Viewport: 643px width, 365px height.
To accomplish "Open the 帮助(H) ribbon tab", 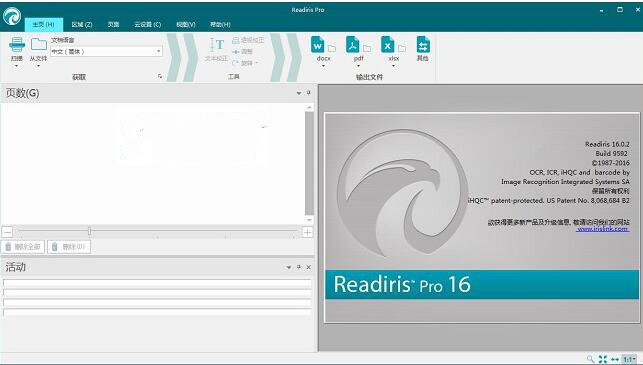I will pyautogui.click(x=220, y=25).
